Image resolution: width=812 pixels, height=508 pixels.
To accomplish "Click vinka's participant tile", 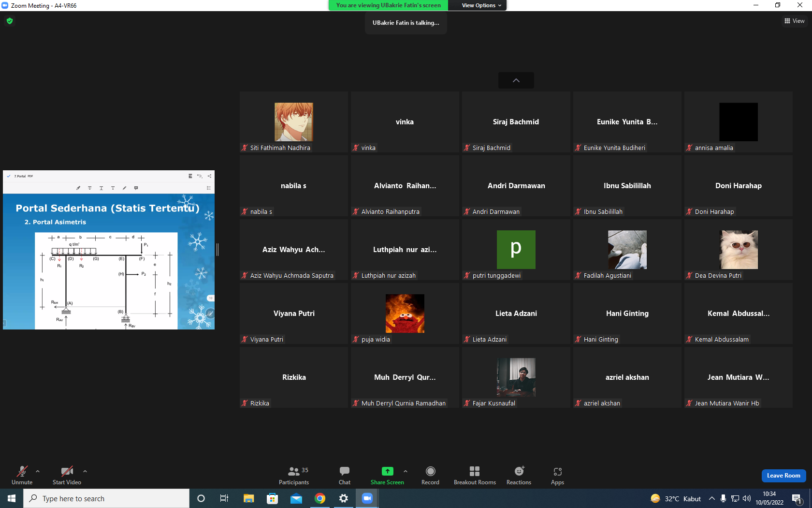I will pyautogui.click(x=405, y=122).
